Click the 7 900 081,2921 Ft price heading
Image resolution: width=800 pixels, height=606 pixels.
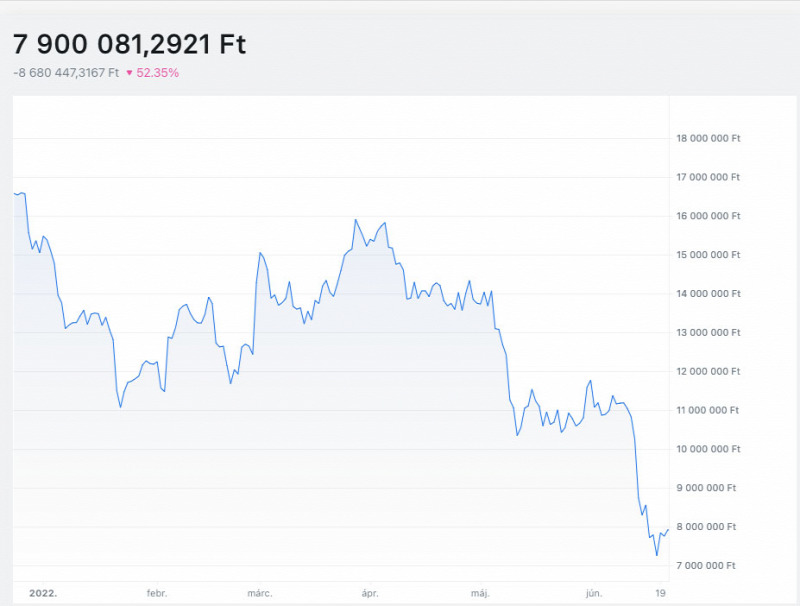point(129,44)
